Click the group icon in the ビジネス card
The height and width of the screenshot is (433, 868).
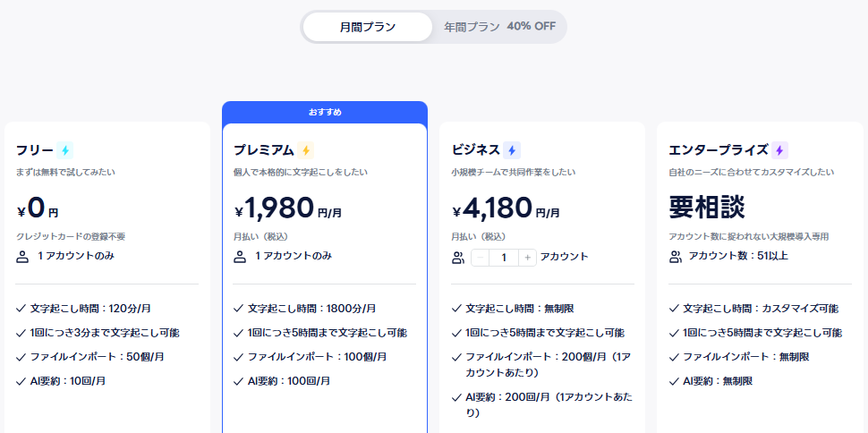(x=458, y=258)
